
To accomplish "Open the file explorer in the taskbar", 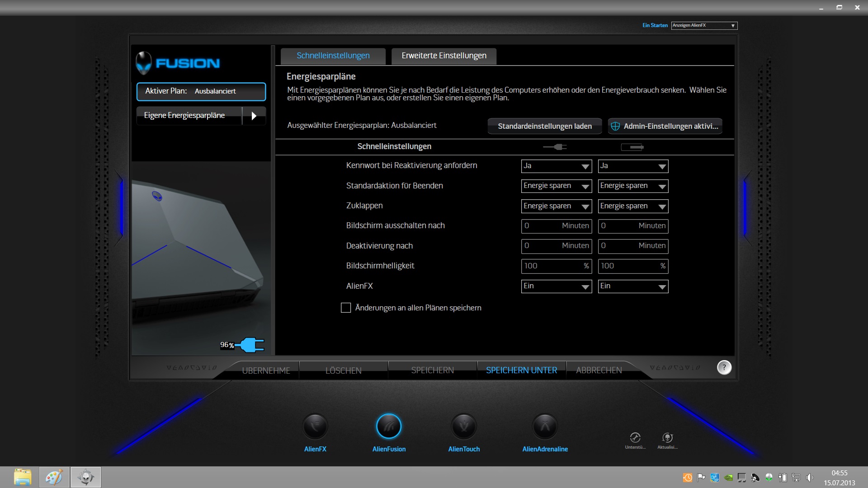I will pyautogui.click(x=23, y=477).
